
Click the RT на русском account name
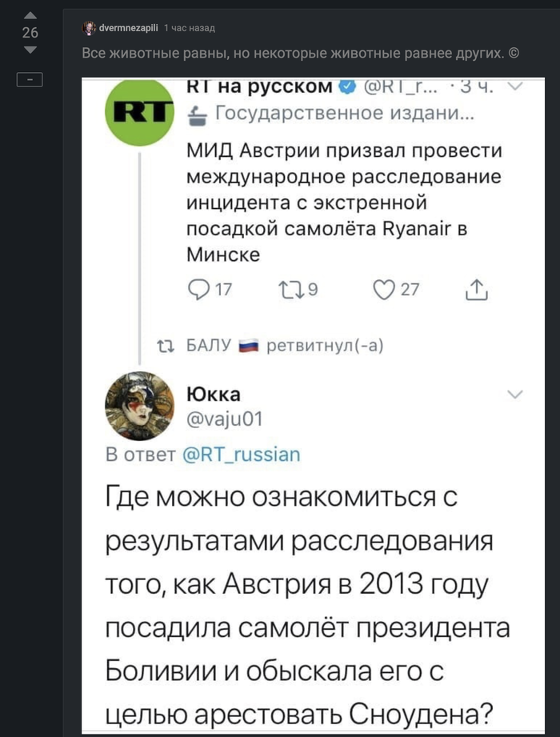coord(258,86)
